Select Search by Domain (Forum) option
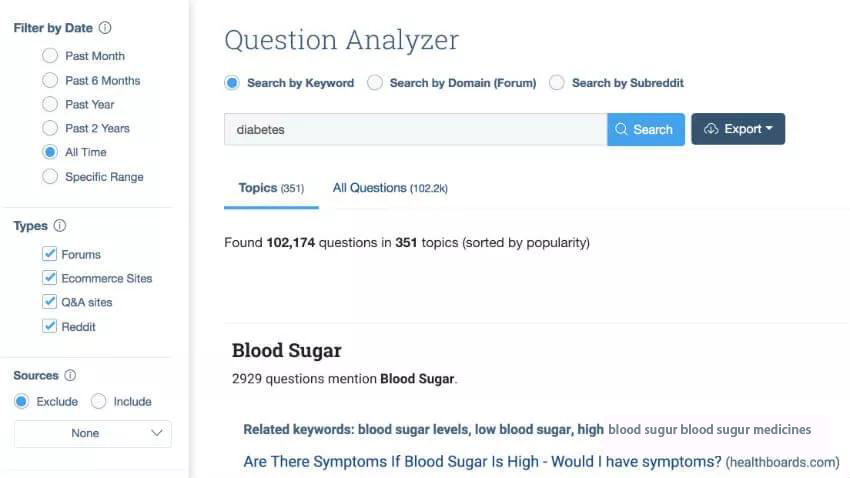 tap(375, 83)
